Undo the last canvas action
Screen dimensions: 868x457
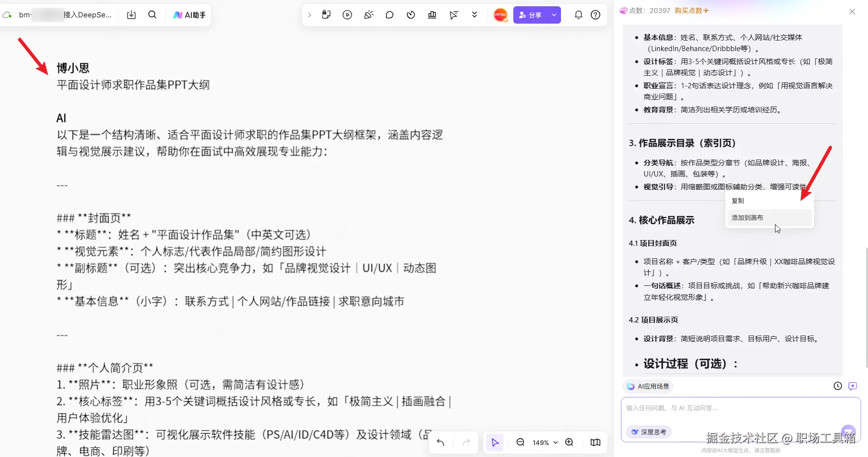point(441,443)
